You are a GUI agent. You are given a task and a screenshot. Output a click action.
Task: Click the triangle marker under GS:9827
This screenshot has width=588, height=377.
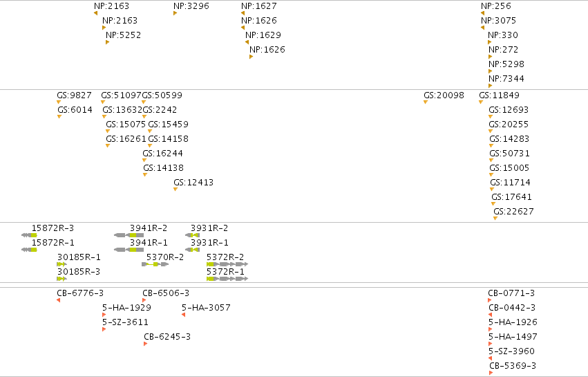[x=59, y=102]
